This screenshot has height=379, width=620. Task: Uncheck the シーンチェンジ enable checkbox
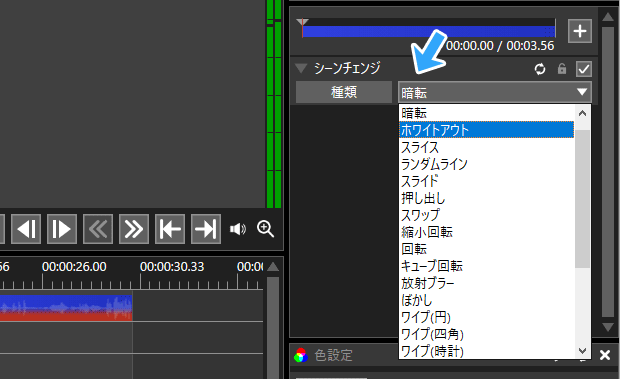[x=584, y=69]
